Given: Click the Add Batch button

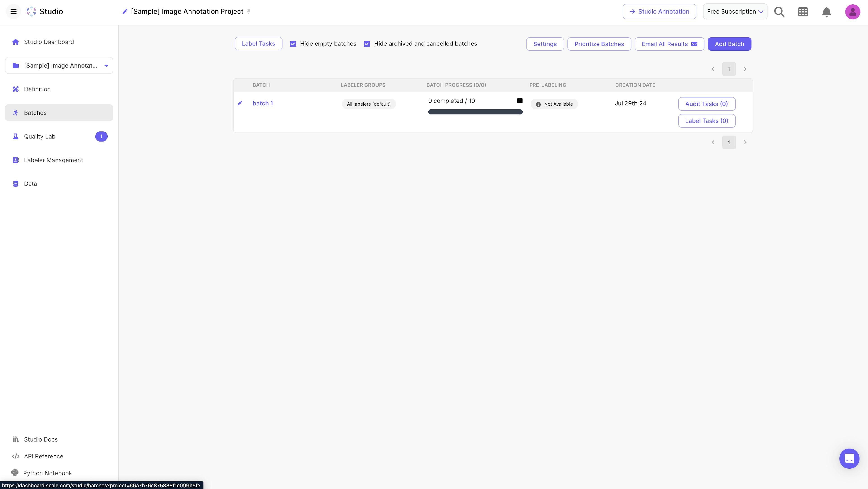Looking at the screenshot, I should coord(729,44).
